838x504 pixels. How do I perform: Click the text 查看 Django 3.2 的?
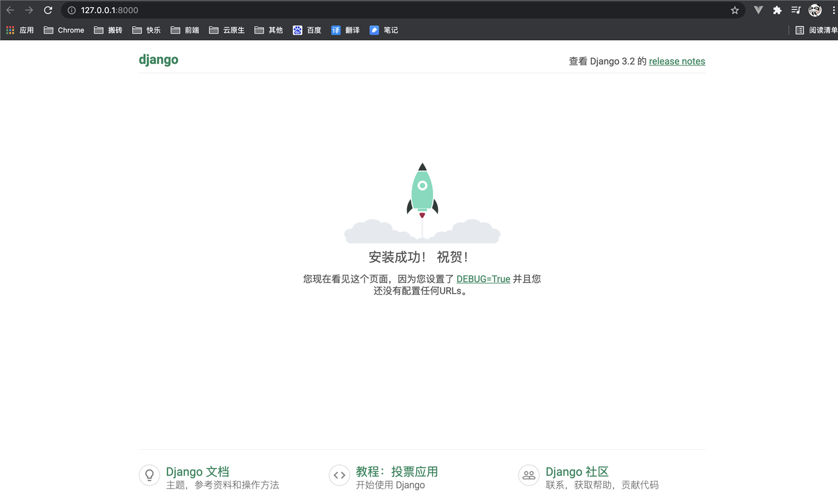(608, 61)
